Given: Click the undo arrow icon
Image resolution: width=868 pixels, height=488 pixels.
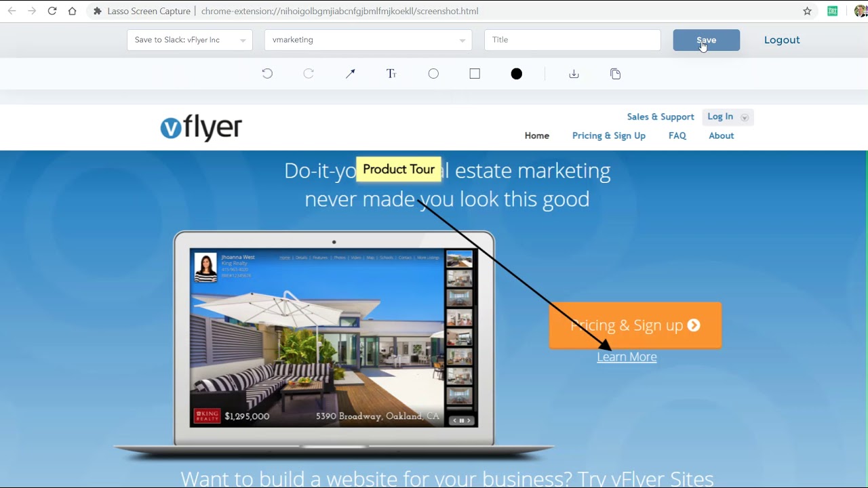Looking at the screenshot, I should pos(267,74).
